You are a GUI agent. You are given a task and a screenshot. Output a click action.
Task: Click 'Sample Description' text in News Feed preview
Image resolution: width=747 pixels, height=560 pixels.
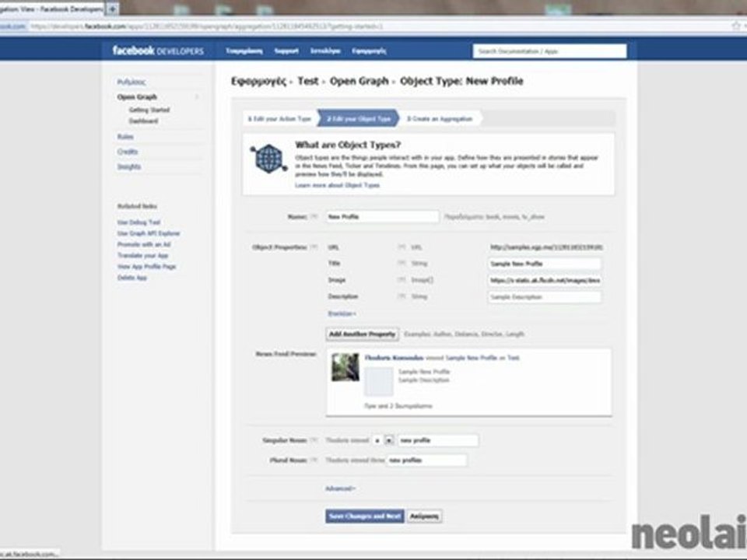click(x=423, y=380)
